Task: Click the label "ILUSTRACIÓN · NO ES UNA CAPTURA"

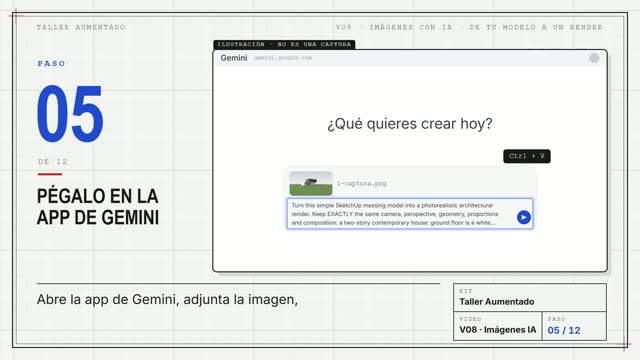Action: coord(284,44)
